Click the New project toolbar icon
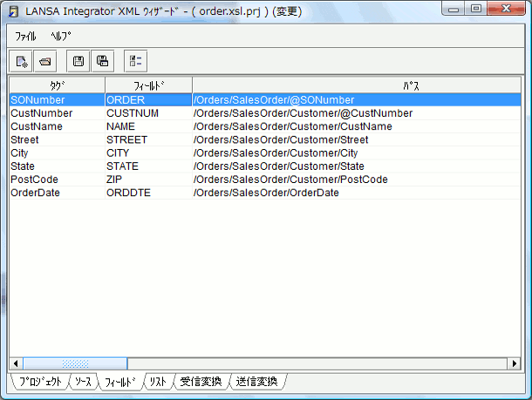 21,61
